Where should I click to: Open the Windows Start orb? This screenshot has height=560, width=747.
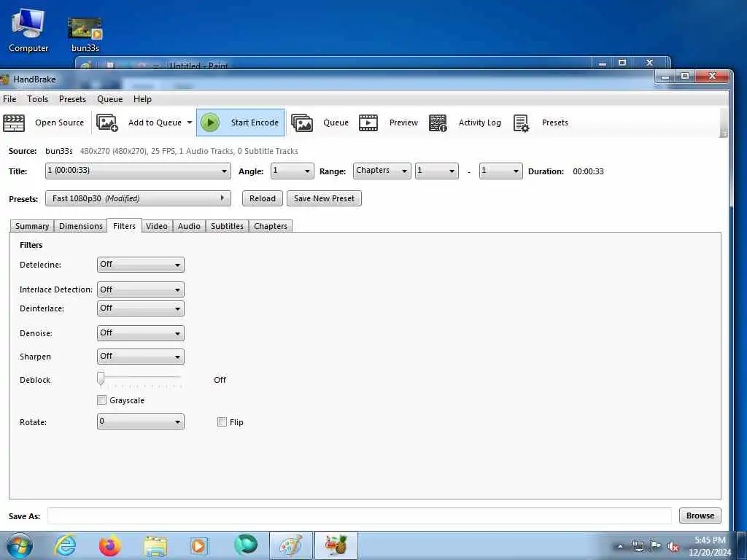coord(20,545)
